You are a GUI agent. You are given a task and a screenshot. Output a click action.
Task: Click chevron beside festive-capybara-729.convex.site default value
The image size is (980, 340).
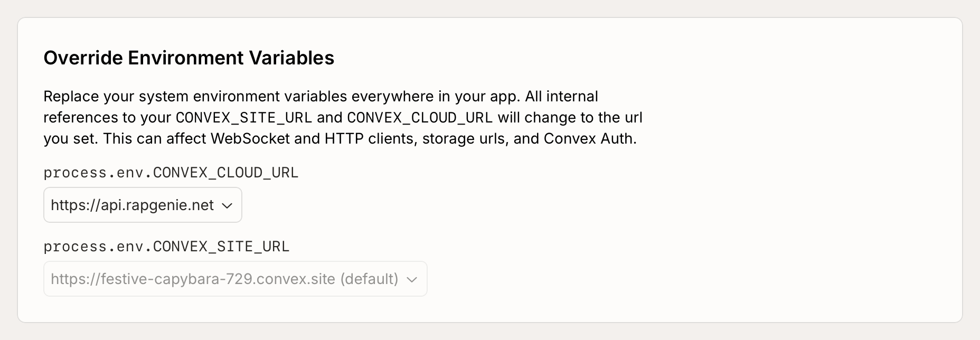[412, 279]
